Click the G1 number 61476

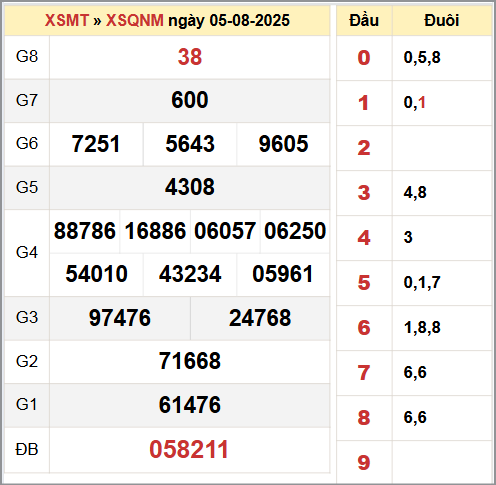(190, 405)
